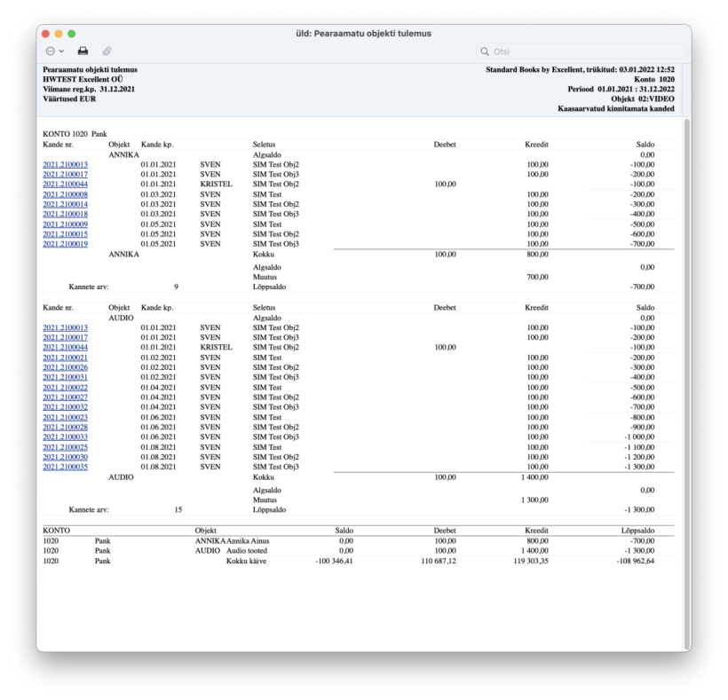Open entry link 2021.2100030

(65, 457)
